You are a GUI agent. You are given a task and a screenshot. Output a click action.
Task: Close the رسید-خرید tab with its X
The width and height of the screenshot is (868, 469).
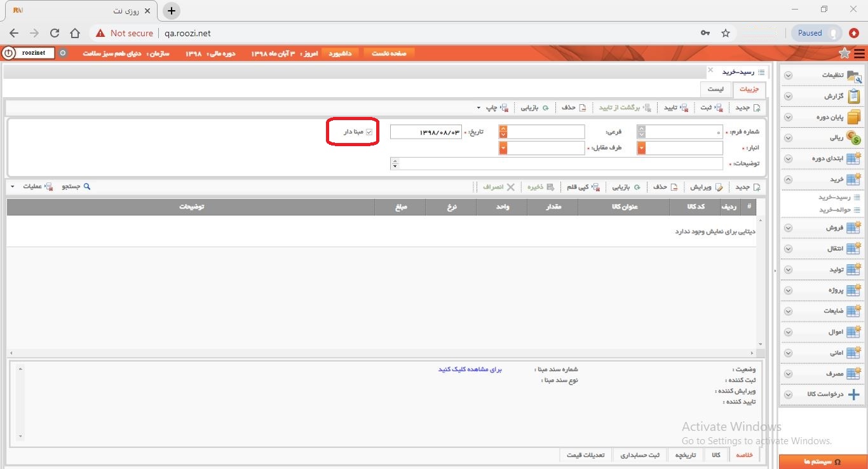tap(710, 71)
